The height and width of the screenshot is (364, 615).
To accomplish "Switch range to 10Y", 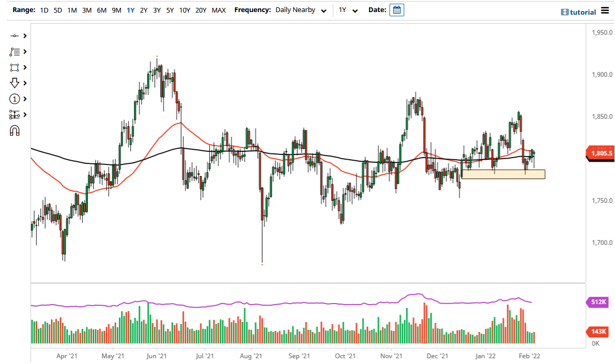I will [184, 9].
